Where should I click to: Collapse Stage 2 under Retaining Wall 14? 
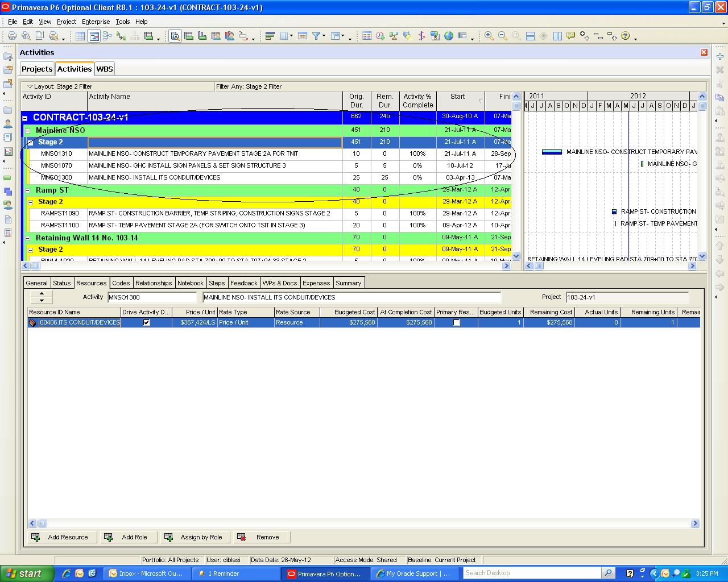pos(31,250)
